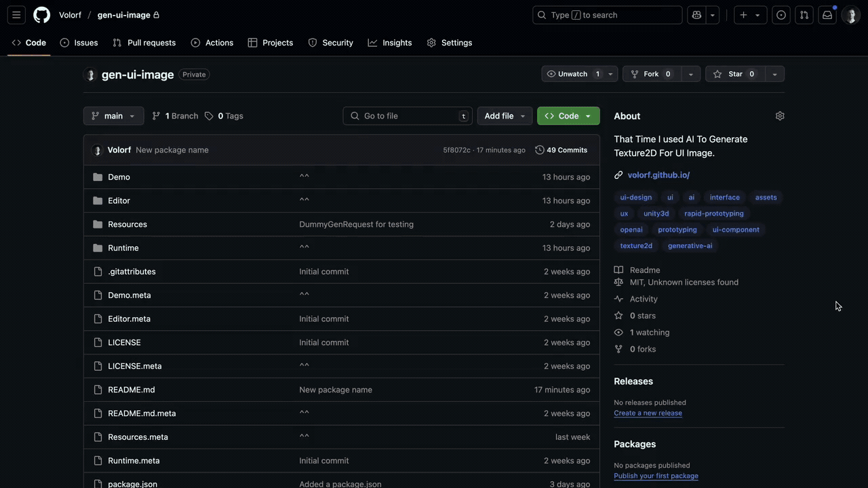Jump to the Readme section
Viewport: 868px width, 488px height.
tap(644, 270)
